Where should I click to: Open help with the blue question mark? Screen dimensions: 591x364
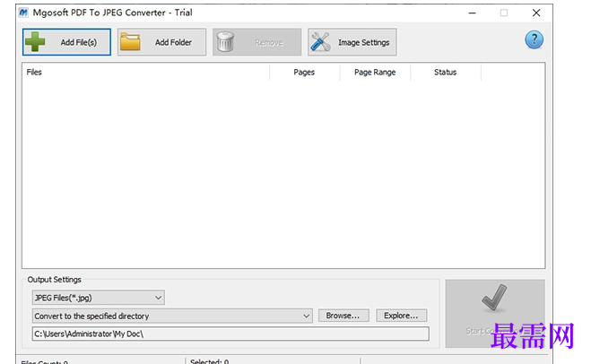pyautogui.click(x=535, y=39)
